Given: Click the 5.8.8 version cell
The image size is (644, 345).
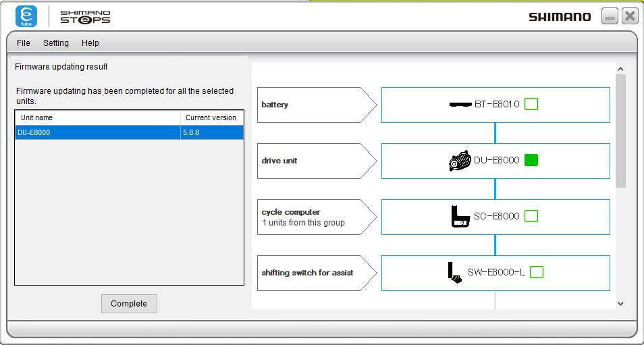Looking at the screenshot, I should [x=212, y=132].
